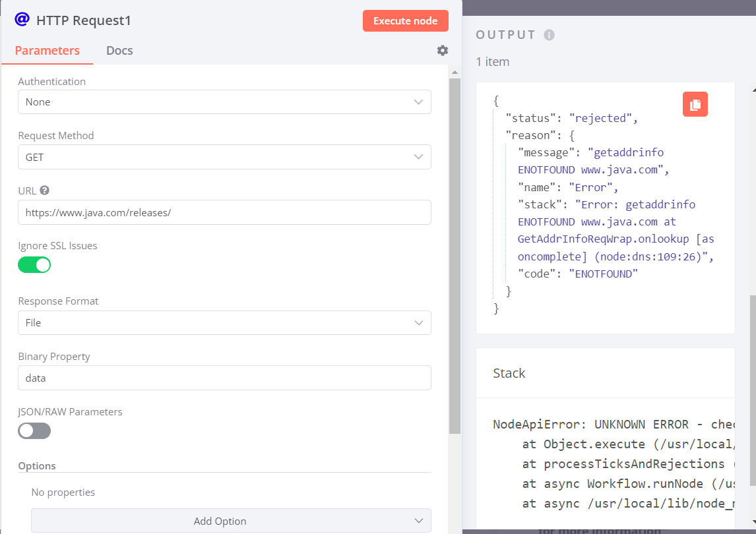Click the output panel scrollbar
The width and height of the screenshot is (756, 534).
tap(753, 390)
